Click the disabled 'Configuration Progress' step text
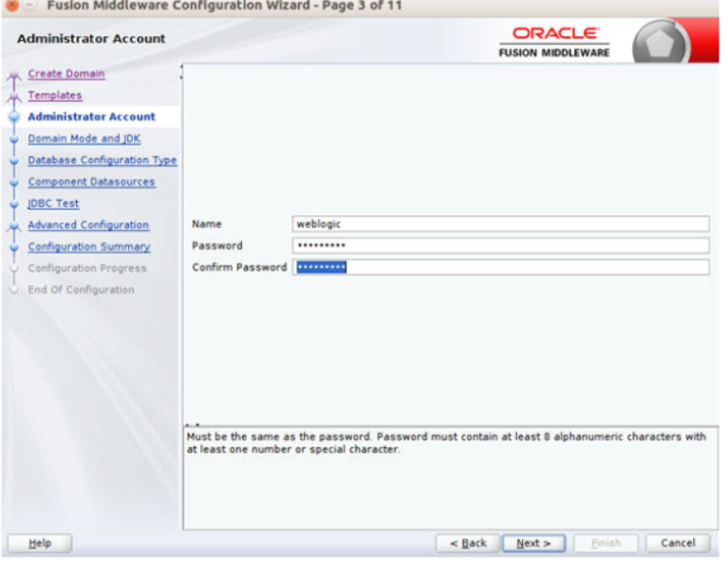 tap(87, 268)
